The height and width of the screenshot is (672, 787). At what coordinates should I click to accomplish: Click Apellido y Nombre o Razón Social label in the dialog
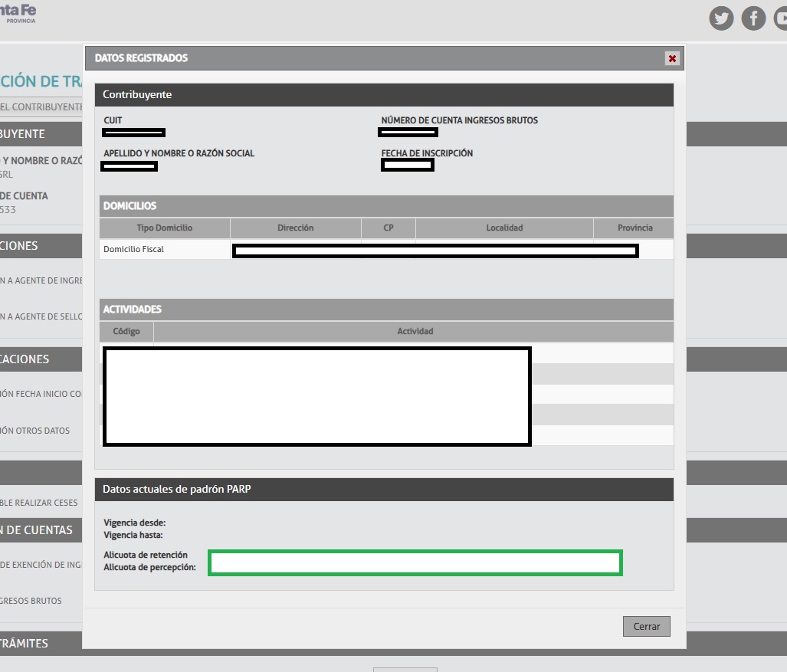179,153
